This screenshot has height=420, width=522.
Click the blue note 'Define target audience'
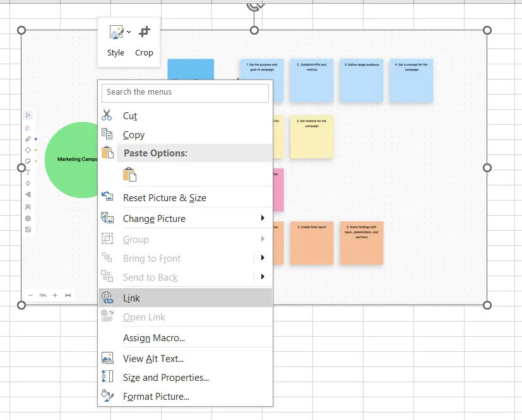tap(362, 81)
